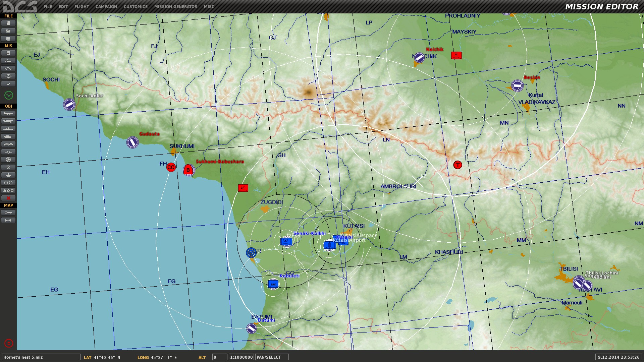Select the helicopter group tool
The height and width of the screenshot is (362, 644).
tap(8, 121)
